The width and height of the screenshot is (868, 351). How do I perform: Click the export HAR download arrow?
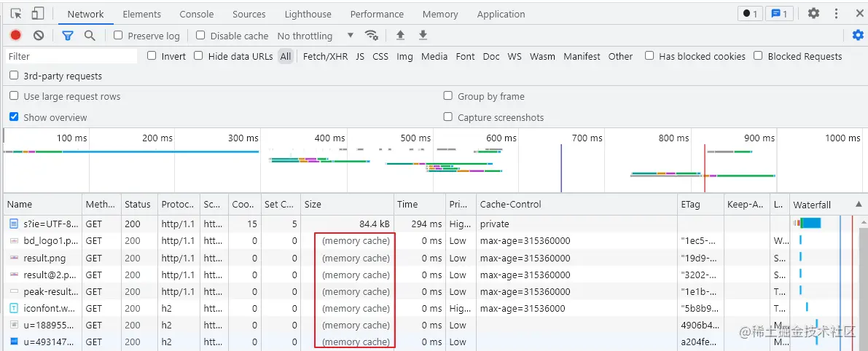(423, 35)
